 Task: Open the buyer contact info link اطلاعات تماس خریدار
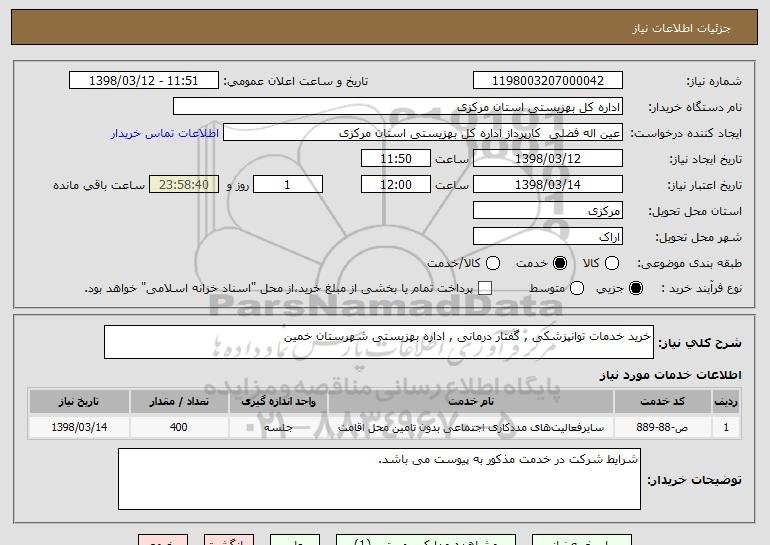165,134
